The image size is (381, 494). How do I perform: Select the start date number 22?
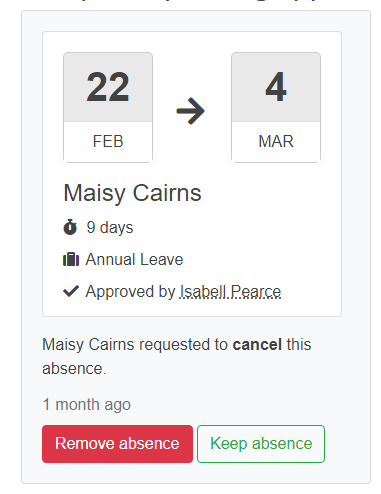[x=108, y=87]
